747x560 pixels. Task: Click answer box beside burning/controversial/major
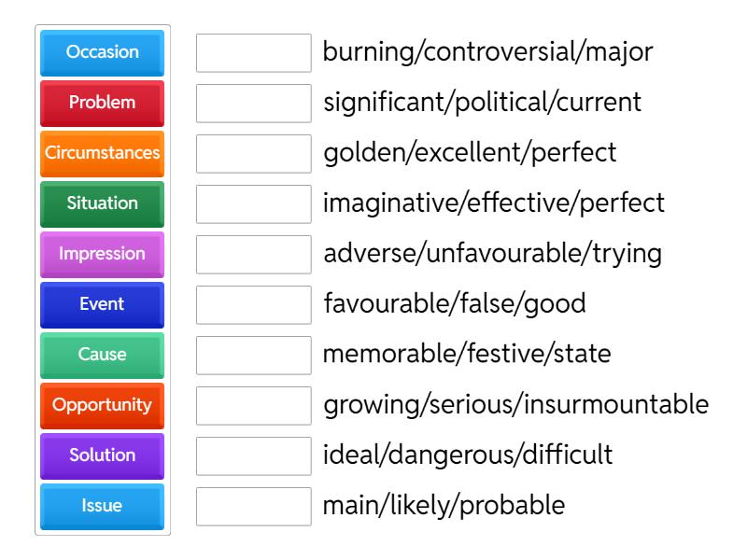(x=254, y=53)
